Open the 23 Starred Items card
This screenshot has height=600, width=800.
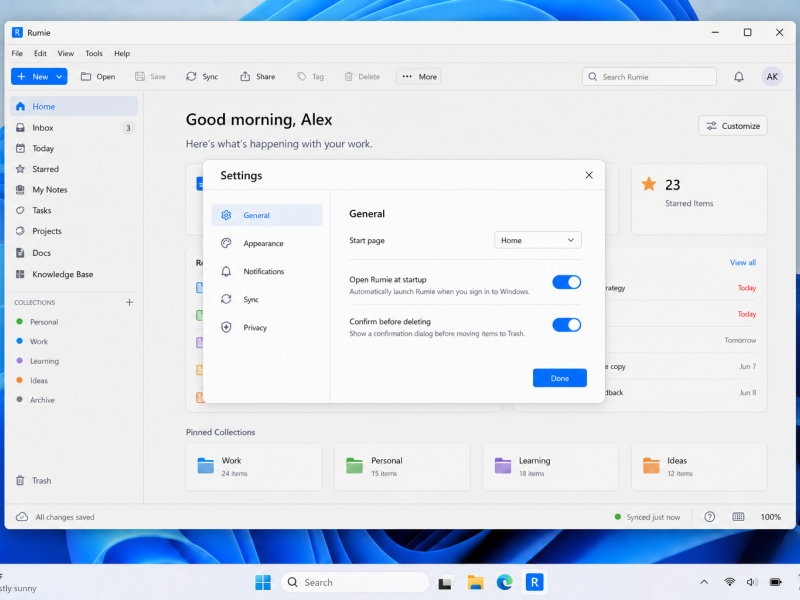tap(699, 199)
